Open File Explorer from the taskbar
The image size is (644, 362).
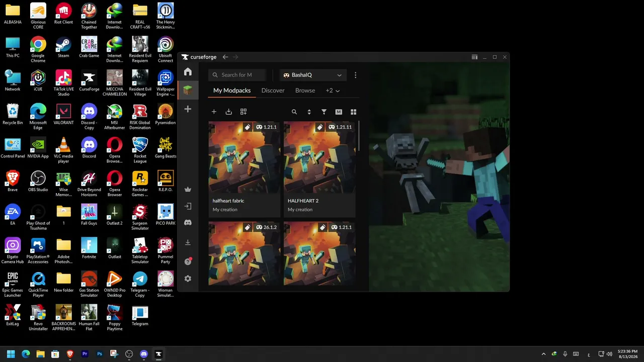[40, 354]
